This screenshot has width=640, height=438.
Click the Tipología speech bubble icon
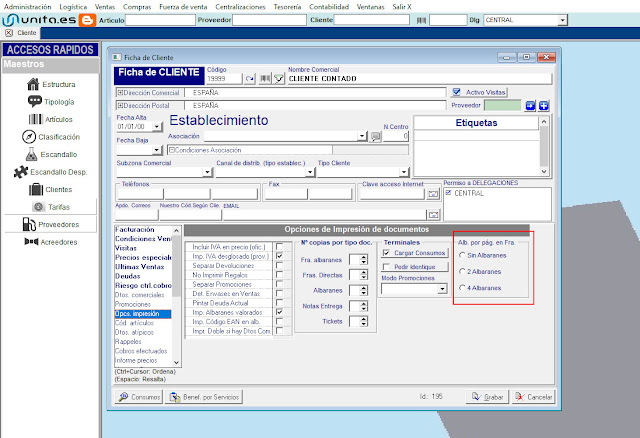tap(34, 101)
